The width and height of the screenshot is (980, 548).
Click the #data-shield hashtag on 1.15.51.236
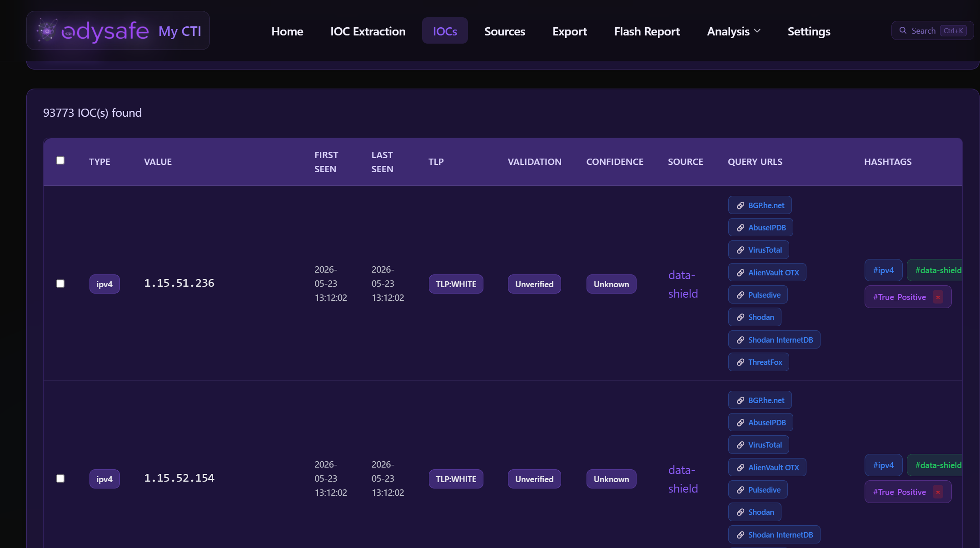click(935, 270)
